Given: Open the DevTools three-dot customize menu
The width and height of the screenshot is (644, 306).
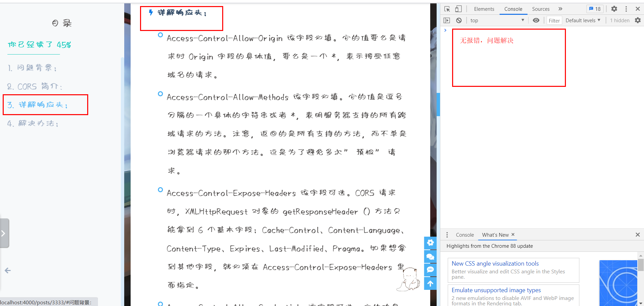Looking at the screenshot, I should pos(625,9).
